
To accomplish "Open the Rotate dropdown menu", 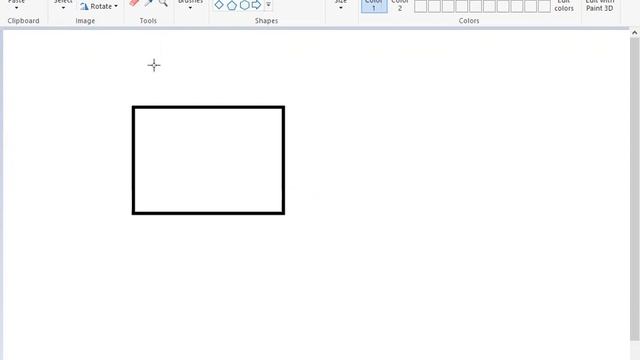I will 99,6.
